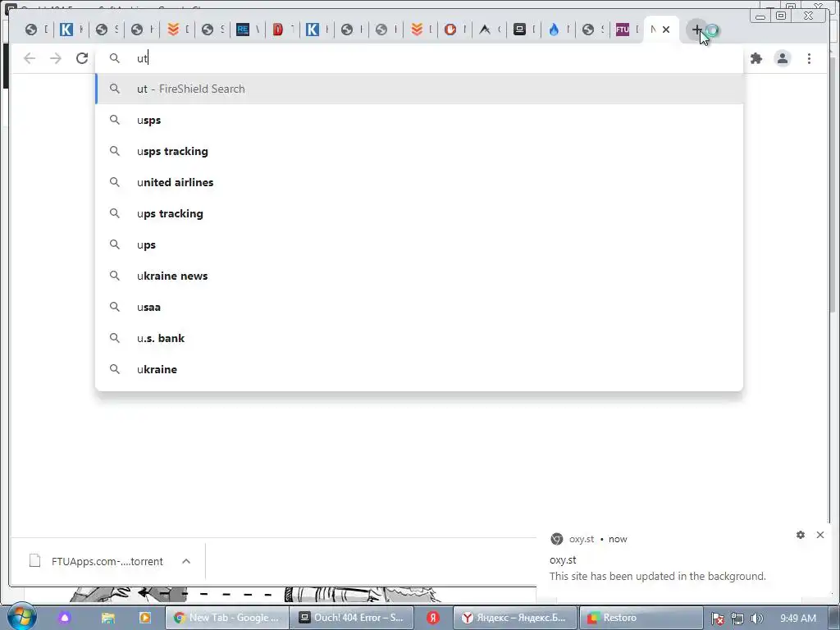Pick the "ukraine" suggestion
The height and width of the screenshot is (630, 840).
(x=419, y=369)
